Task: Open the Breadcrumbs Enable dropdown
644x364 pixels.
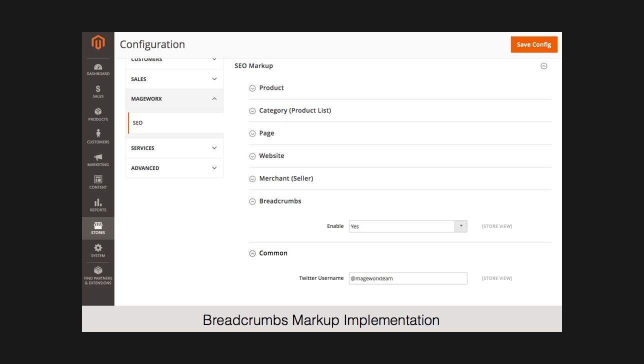Action: pos(407,226)
